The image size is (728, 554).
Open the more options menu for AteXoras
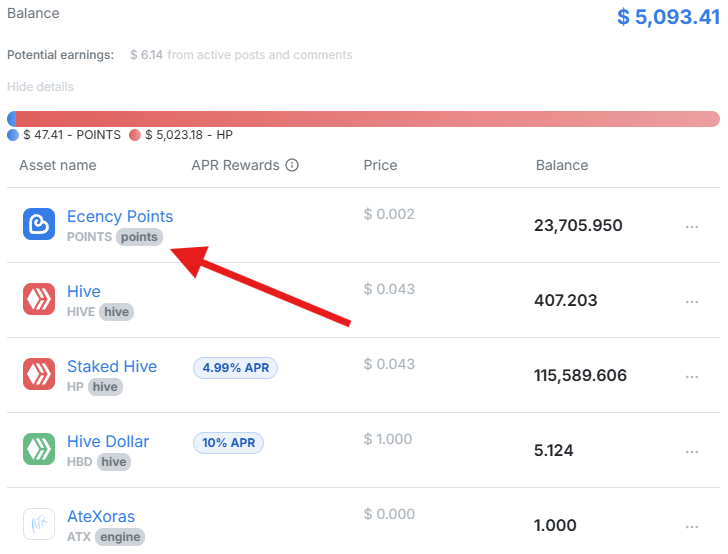tap(692, 527)
